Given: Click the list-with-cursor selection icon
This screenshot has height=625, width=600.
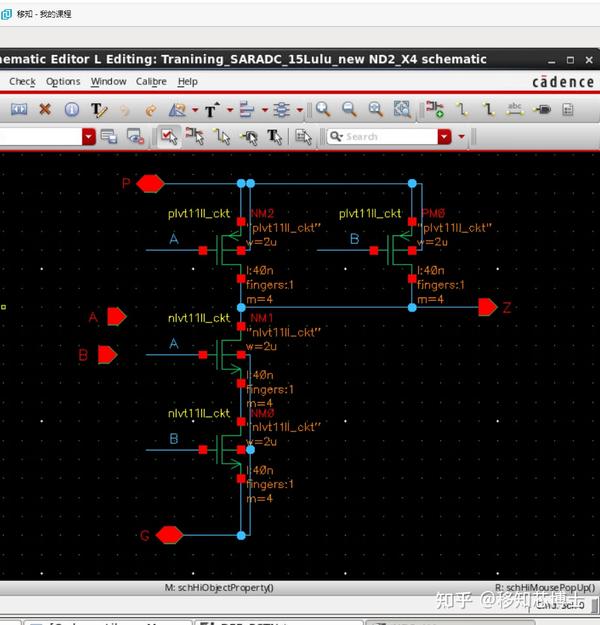Looking at the screenshot, I should (303, 137).
